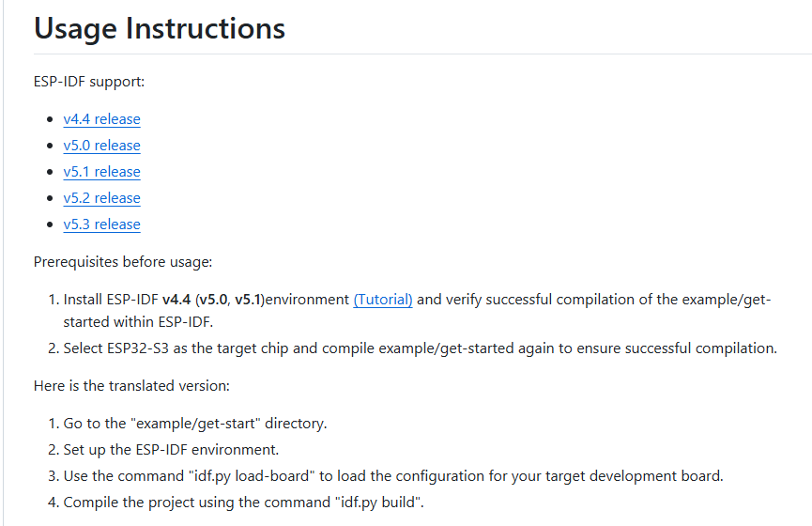Open the (Tutorial) link
This screenshot has width=812, height=526.
[x=383, y=300]
